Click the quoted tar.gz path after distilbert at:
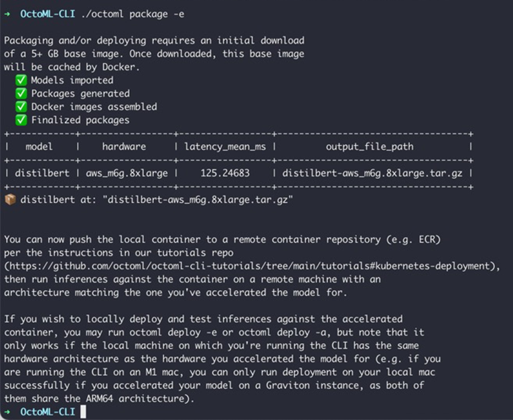Image resolution: width=513 pixels, height=420 pixels. [198, 200]
